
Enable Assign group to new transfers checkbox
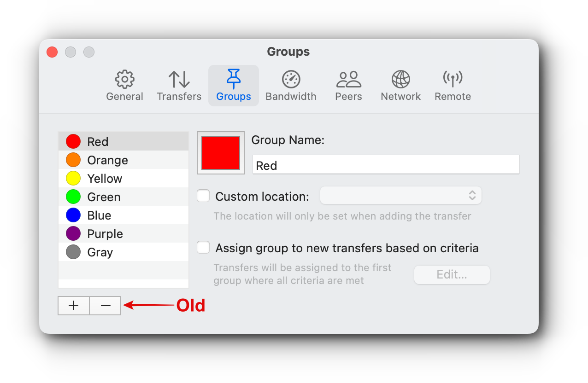pos(203,248)
